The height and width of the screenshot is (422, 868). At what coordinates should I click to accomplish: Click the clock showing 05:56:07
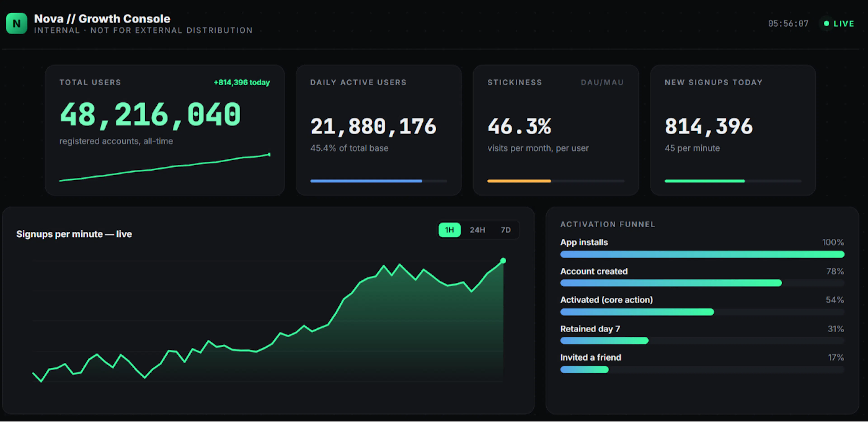pos(788,24)
